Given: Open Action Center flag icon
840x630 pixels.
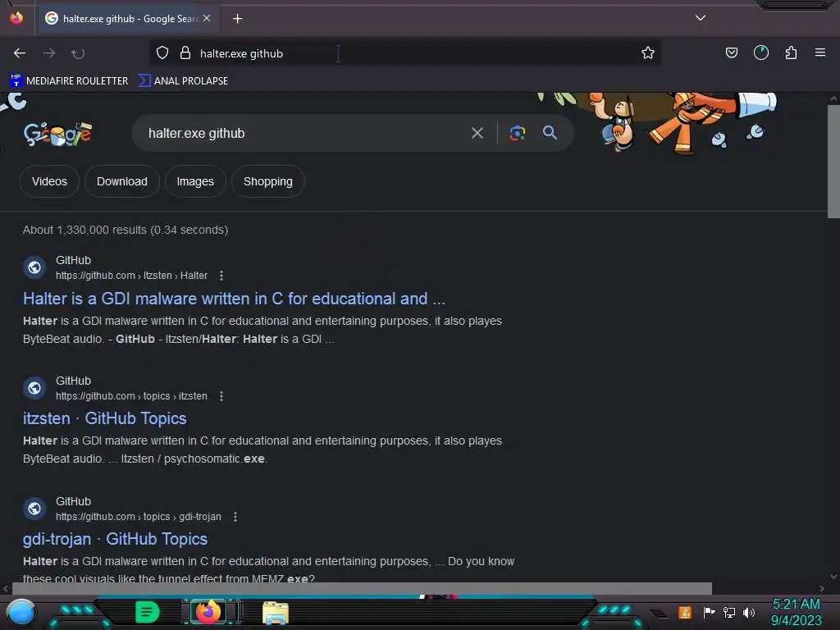Looking at the screenshot, I should click(709, 612).
